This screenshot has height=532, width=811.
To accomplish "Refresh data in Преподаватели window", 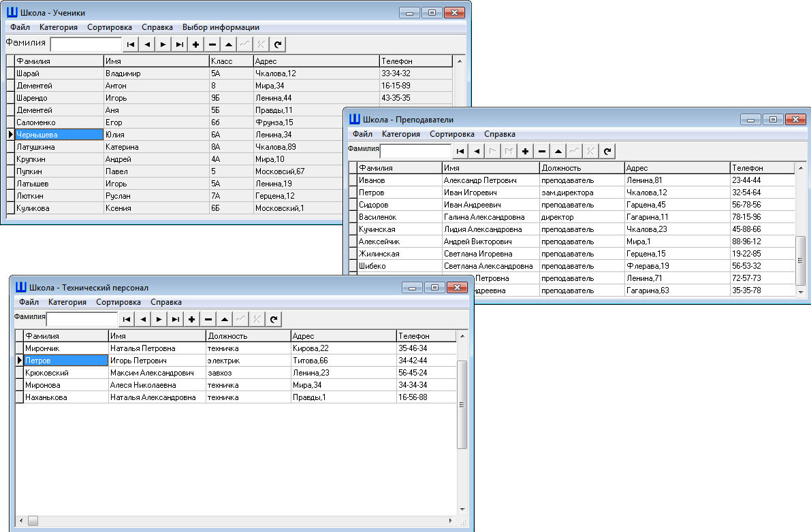I will (x=607, y=151).
